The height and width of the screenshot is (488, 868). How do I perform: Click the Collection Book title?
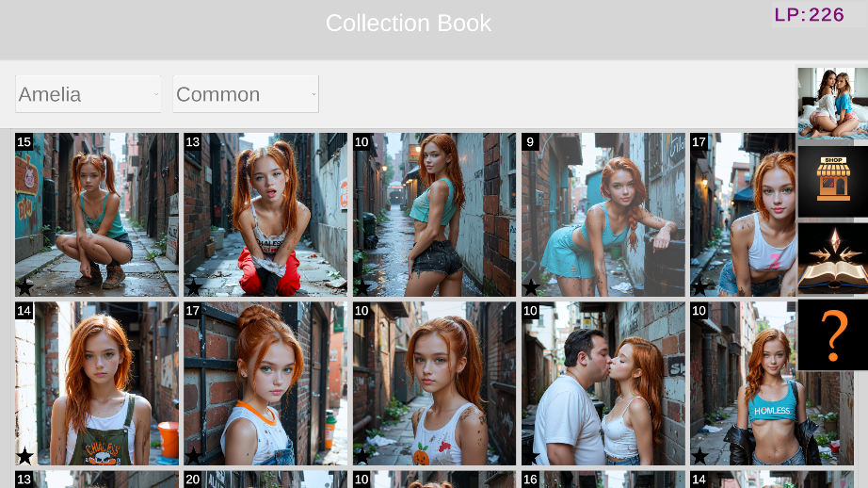click(409, 24)
